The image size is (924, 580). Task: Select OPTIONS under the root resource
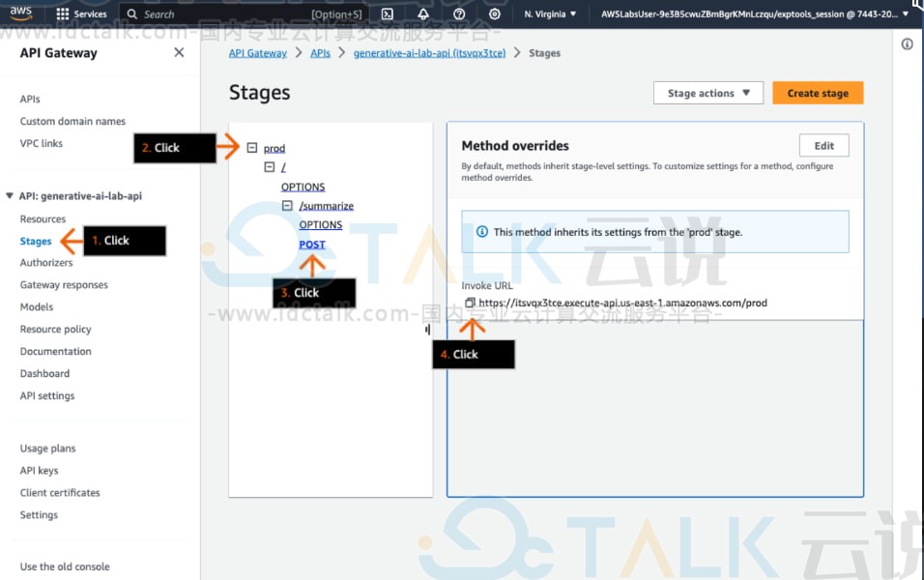pos(303,187)
